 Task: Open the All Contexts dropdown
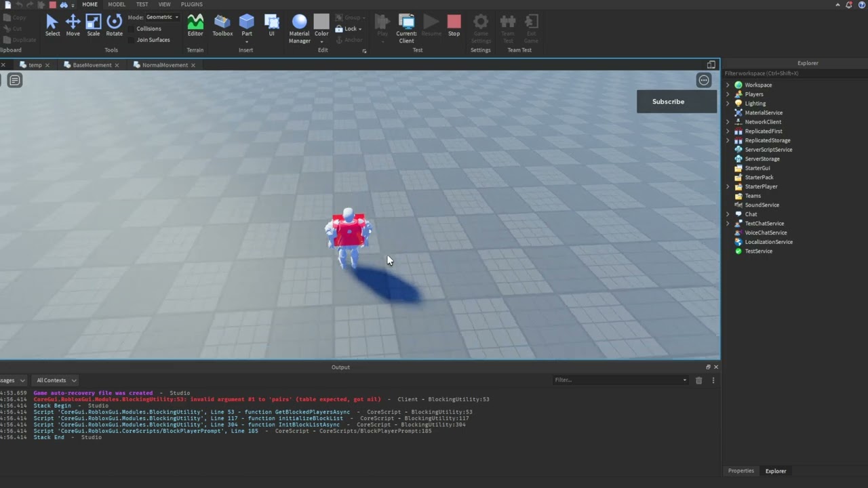pos(56,380)
